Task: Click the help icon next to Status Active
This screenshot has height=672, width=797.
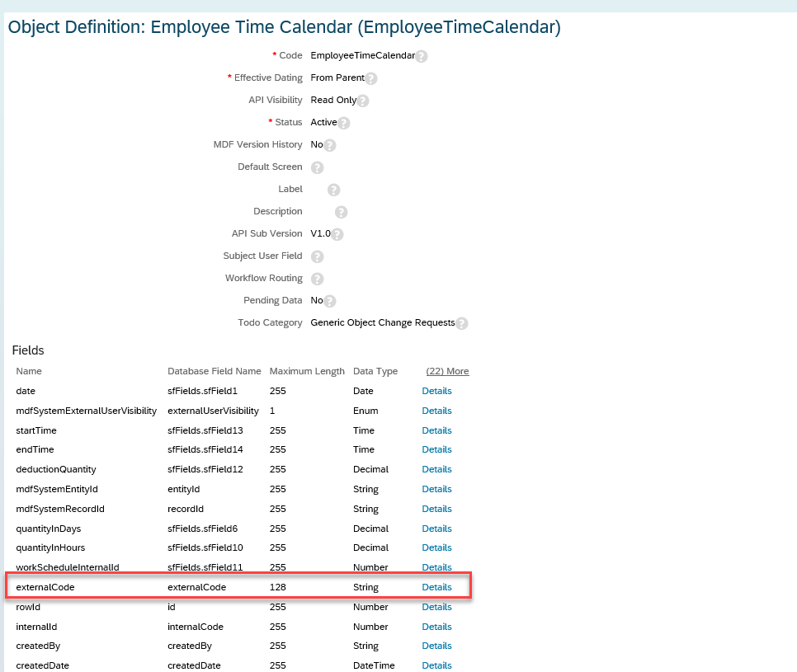Action: click(343, 123)
